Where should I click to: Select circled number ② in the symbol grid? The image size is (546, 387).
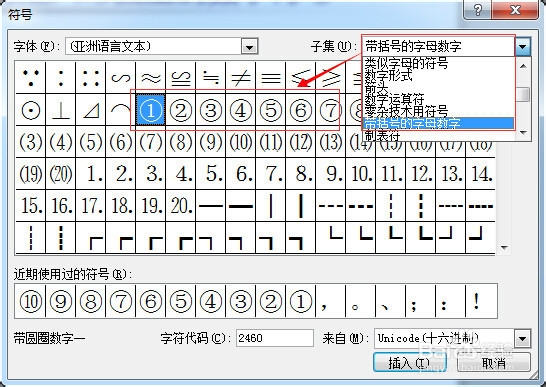pyautogui.click(x=181, y=110)
